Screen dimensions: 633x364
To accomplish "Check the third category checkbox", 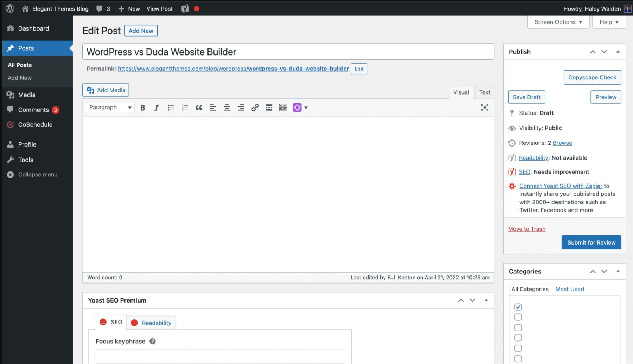I will coord(518,327).
